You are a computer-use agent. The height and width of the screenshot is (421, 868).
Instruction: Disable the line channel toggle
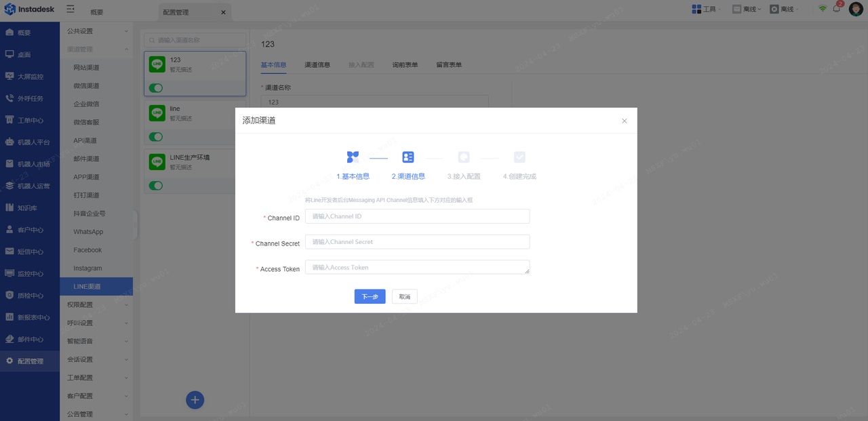coord(156,137)
